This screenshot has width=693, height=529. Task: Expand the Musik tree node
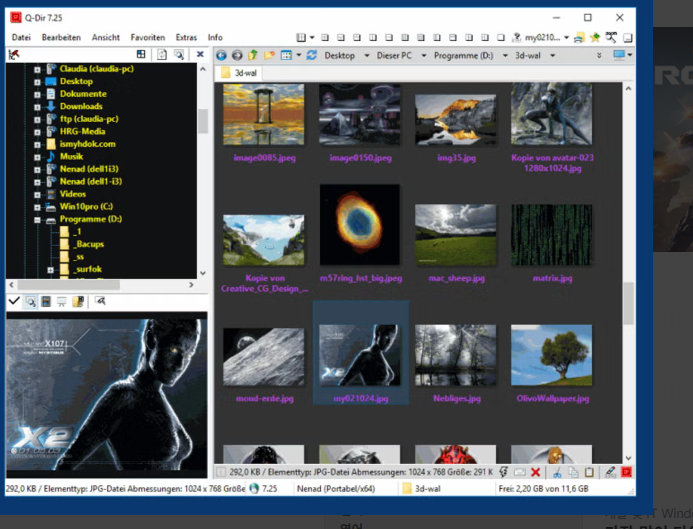37,157
